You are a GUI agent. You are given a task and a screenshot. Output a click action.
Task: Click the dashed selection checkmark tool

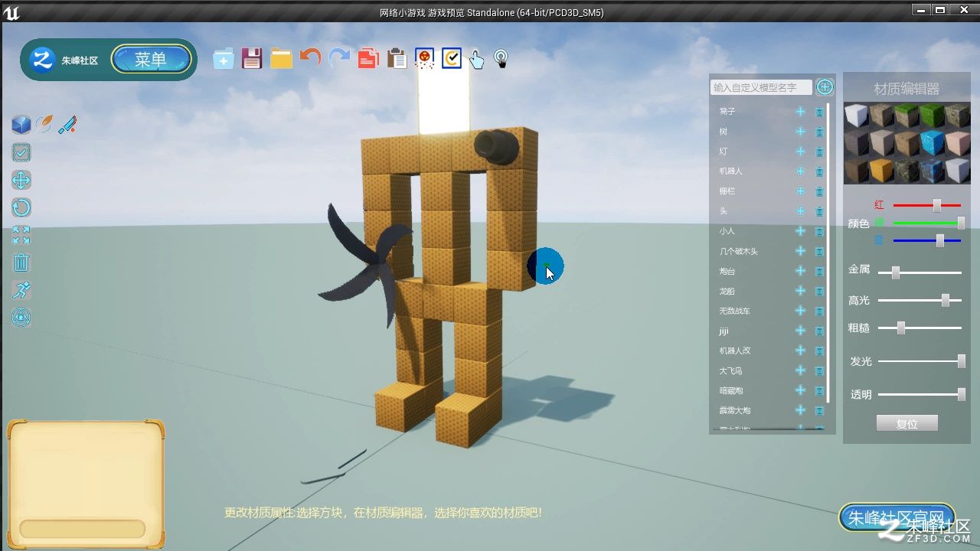[x=21, y=152]
